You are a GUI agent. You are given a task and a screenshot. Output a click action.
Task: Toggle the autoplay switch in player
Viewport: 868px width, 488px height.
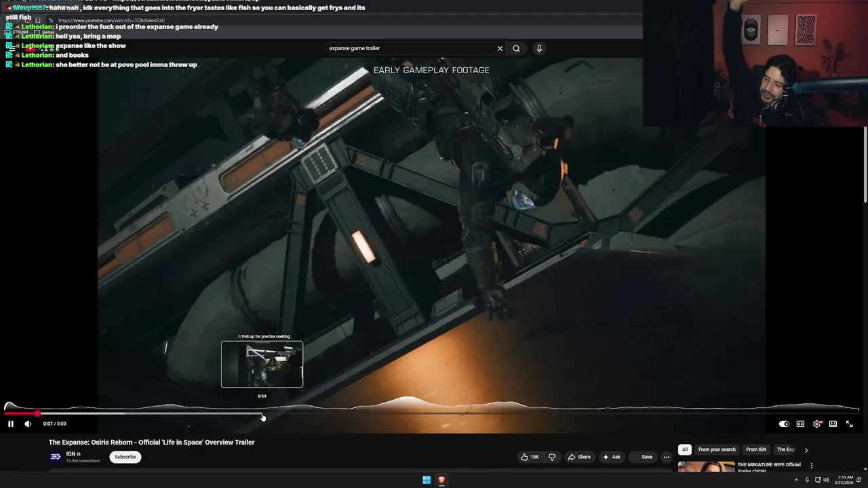[784, 424]
